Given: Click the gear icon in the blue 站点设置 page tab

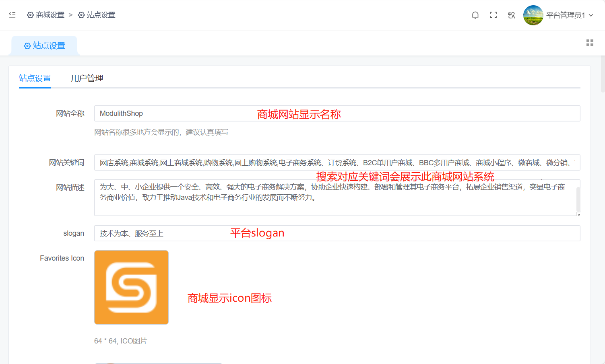Looking at the screenshot, I should pos(27,46).
